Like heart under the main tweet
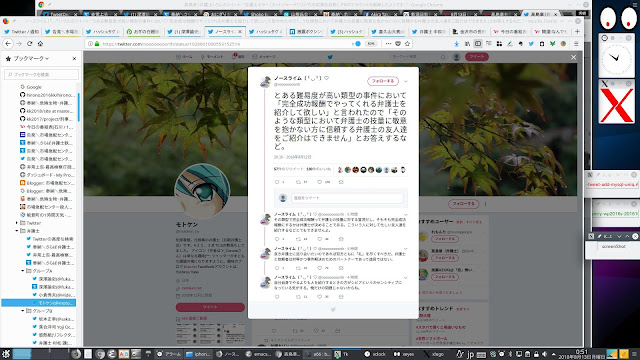The image size is (640, 360). click(x=320, y=182)
